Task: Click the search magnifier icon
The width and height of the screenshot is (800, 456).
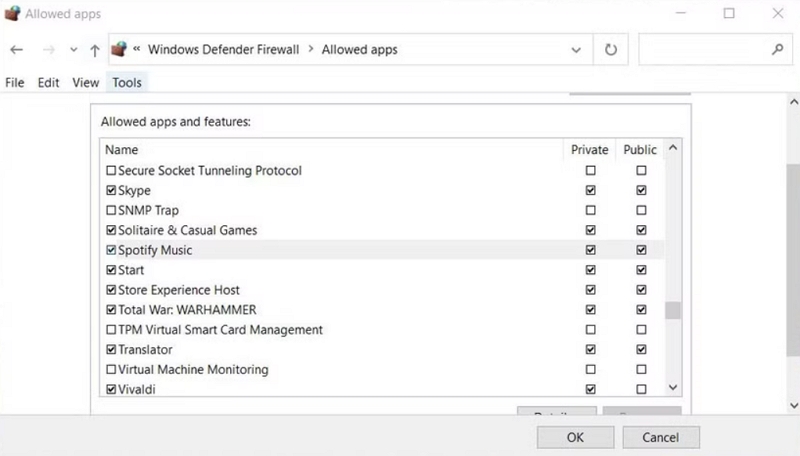Action: coord(777,49)
